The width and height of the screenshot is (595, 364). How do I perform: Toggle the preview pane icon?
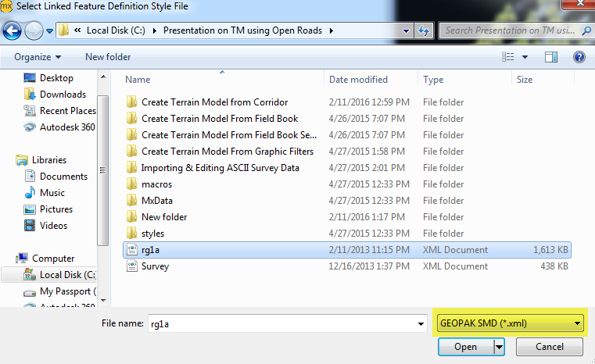pos(551,57)
